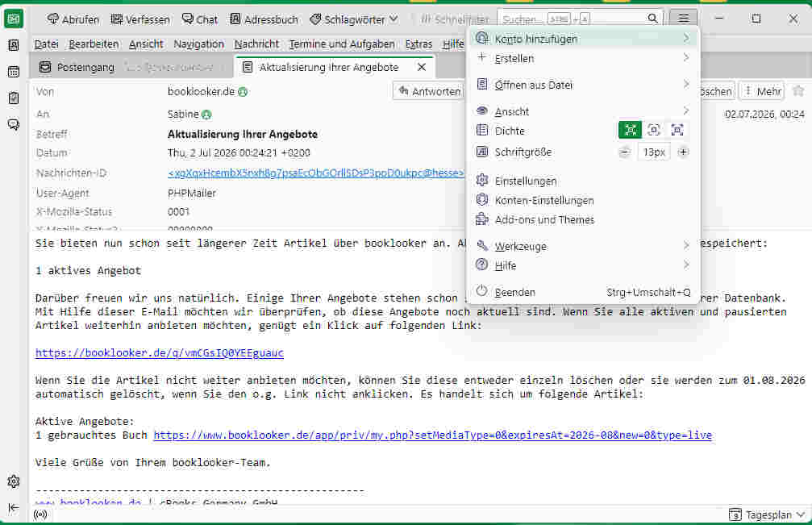Click Beenden to quit Thunderbird
Screen dimensions: 812x525
tap(584, 292)
